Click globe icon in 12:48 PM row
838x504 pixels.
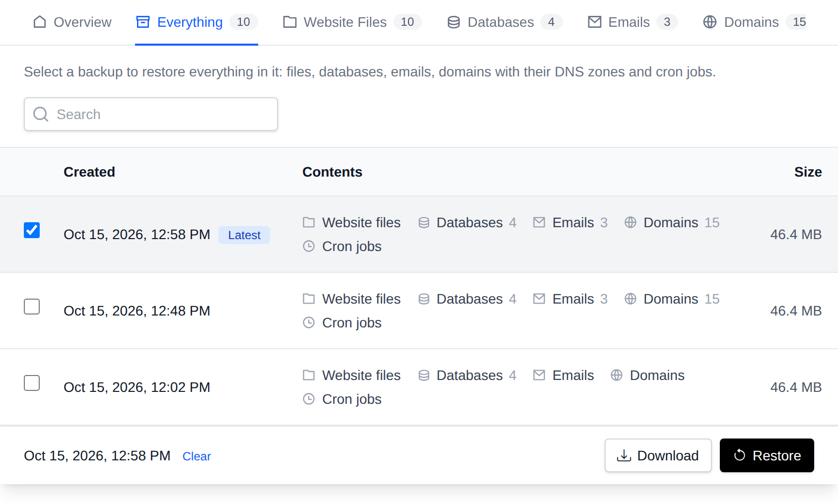(630, 299)
